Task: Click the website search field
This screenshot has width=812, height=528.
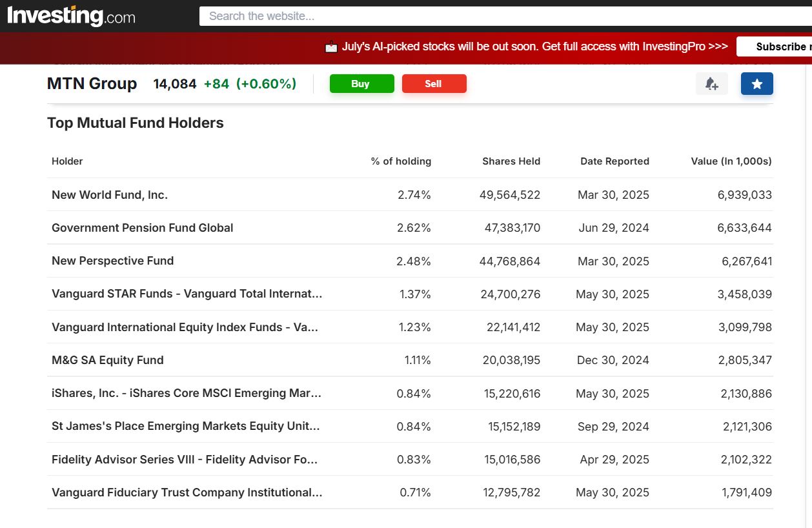Action: pos(505,16)
